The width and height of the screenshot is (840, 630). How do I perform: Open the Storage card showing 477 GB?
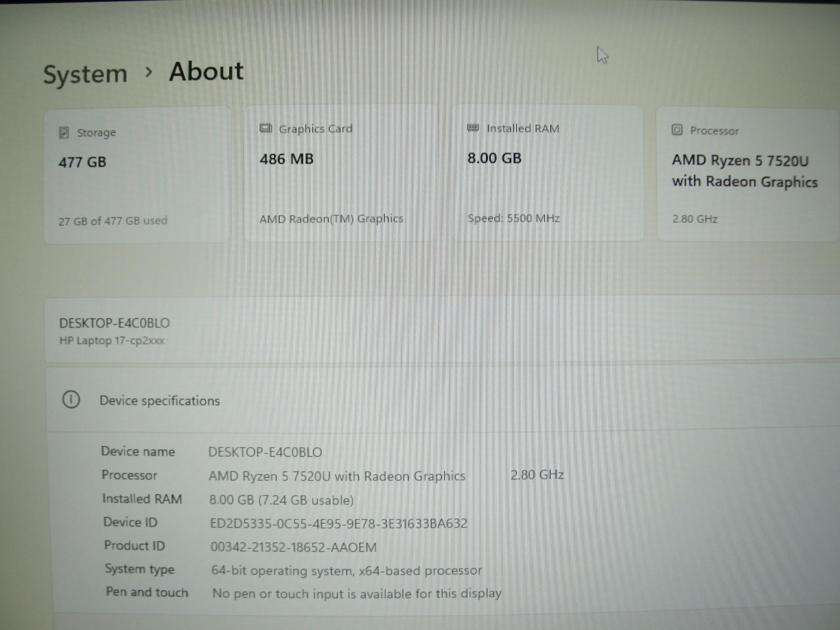point(137,176)
